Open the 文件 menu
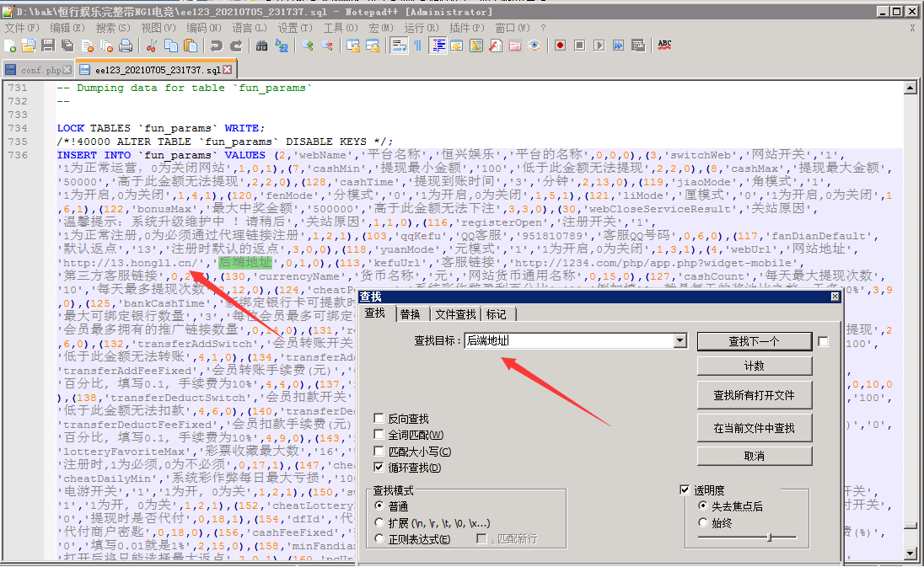This screenshot has height=567, width=924. (x=22, y=28)
